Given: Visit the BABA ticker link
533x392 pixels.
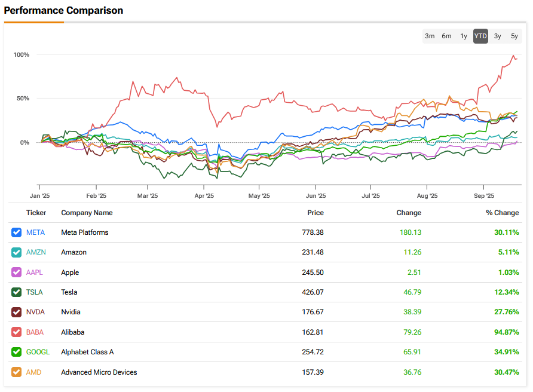Looking at the screenshot, I should point(35,332).
